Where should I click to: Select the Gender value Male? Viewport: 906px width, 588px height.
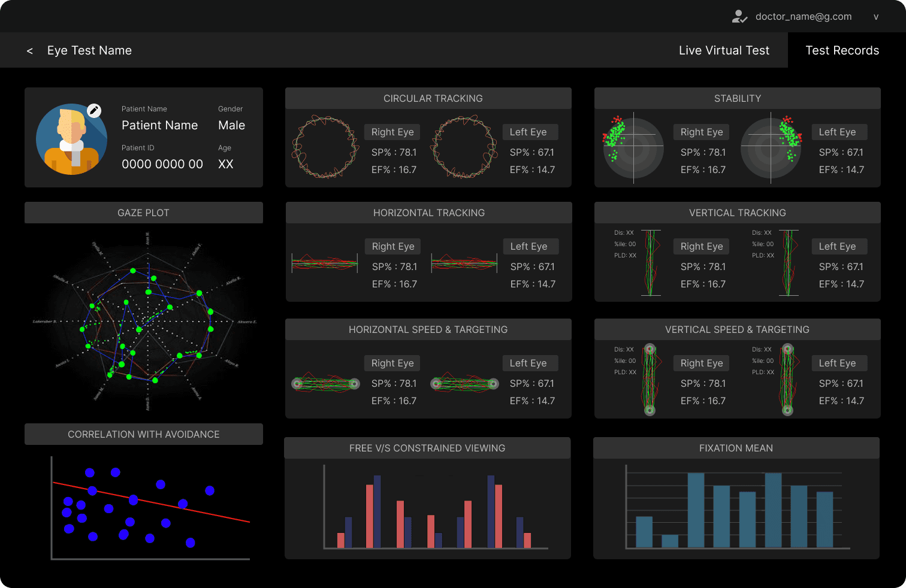[x=231, y=125]
